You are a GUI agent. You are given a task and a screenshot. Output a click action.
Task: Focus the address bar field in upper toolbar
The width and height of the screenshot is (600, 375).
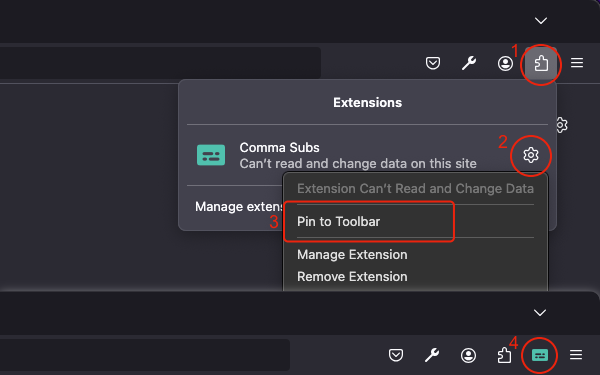(160, 63)
